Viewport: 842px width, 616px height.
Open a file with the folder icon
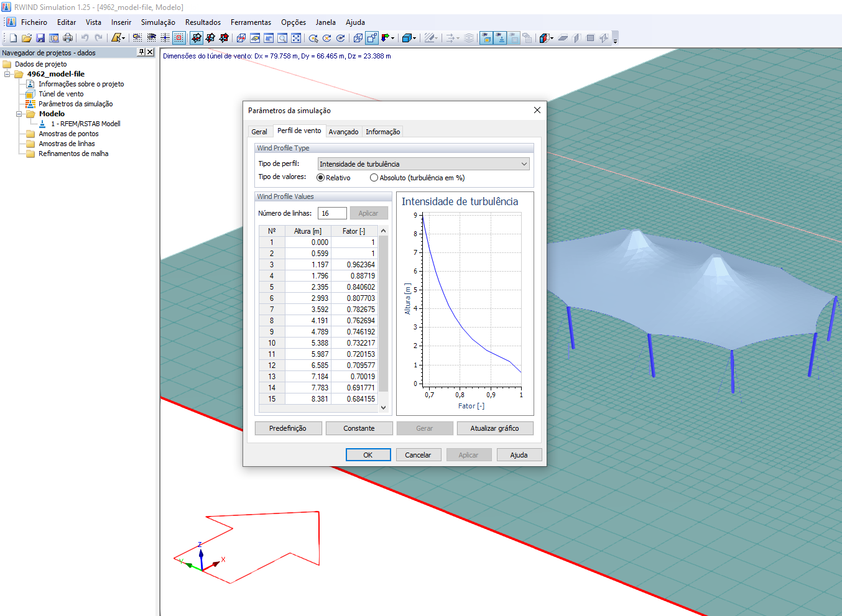click(27, 38)
